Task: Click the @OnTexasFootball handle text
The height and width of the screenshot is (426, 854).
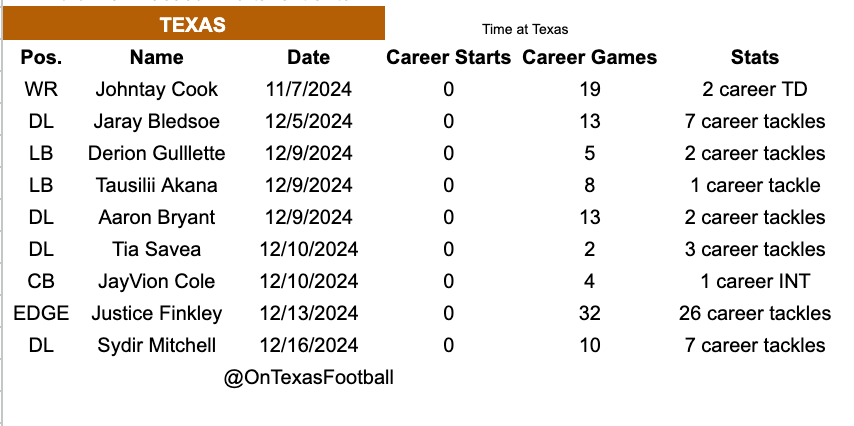Action: (x=308, y=378)
